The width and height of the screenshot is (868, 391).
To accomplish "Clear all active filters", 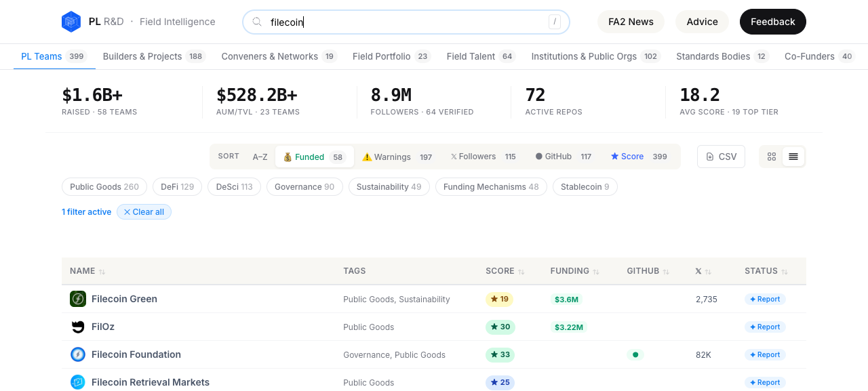I will [x=144, y=212].
